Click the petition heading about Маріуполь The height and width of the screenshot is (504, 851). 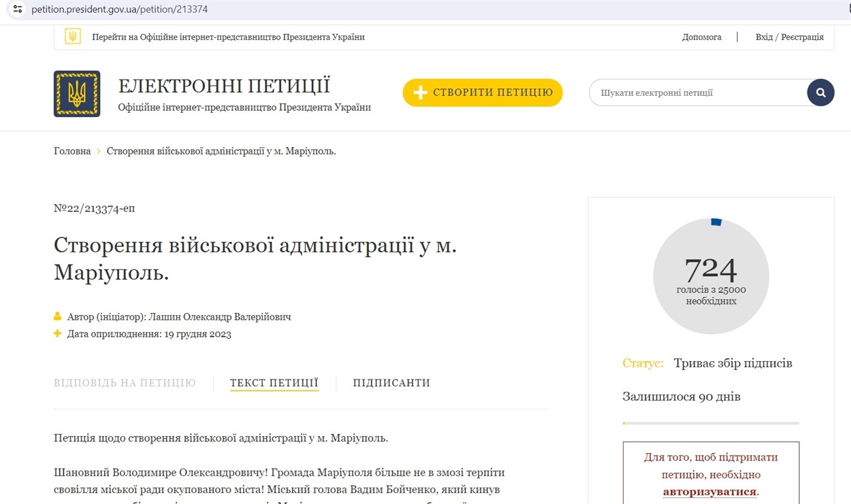click(255, 258)
